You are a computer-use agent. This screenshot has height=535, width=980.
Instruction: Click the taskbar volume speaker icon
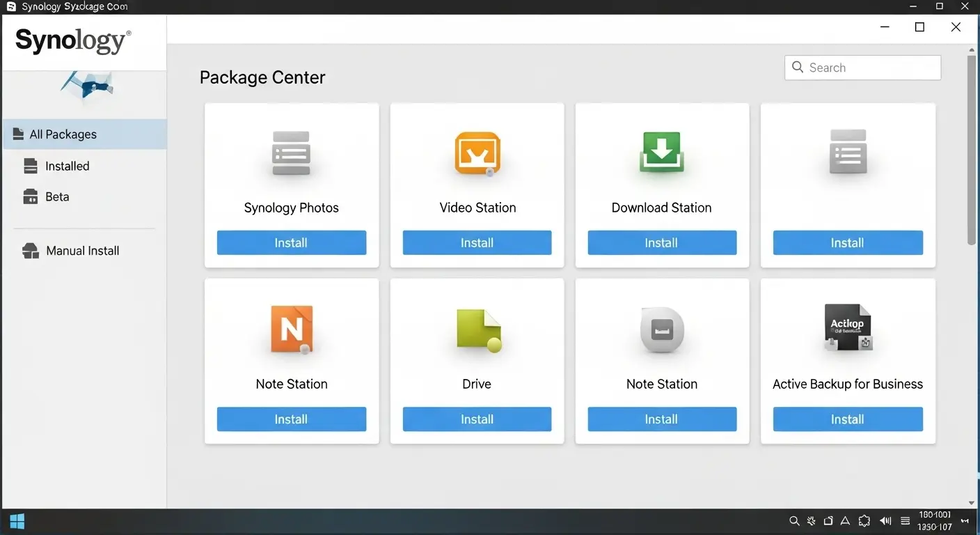pyautogui.click(x=885, y=521)
